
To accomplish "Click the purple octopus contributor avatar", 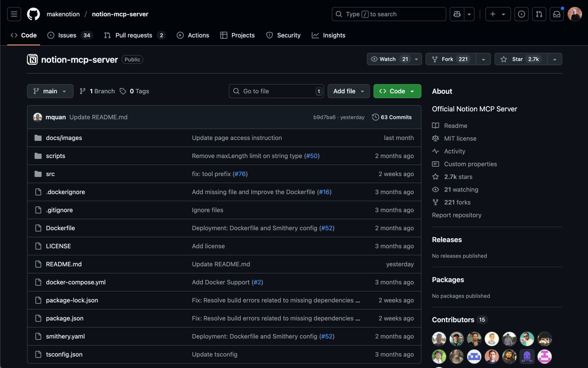I will (527, 356).
